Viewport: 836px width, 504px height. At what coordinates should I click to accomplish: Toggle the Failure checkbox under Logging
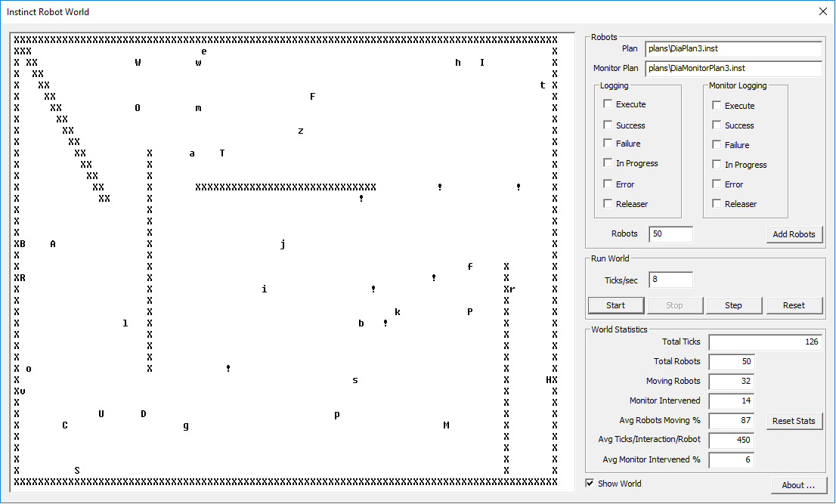click(x=608, y=144)
